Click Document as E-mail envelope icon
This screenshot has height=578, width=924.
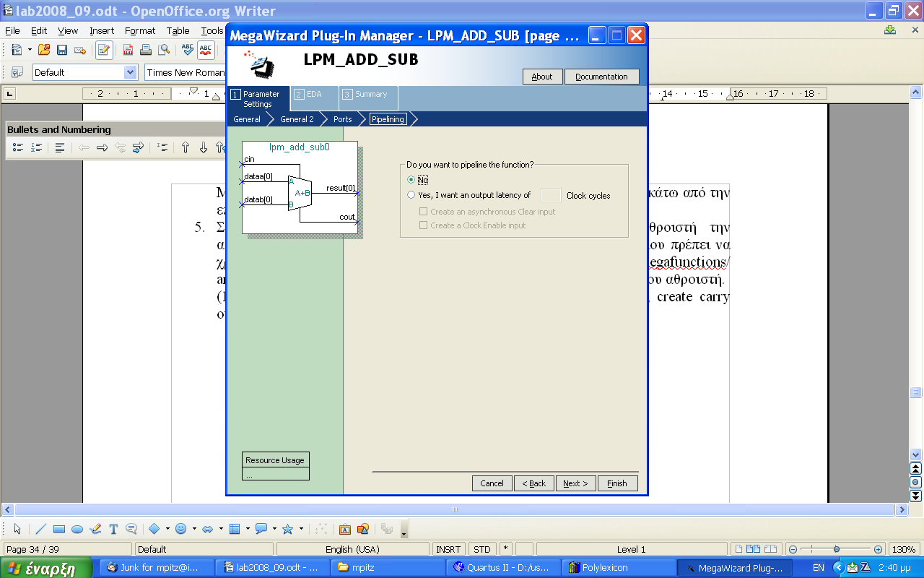80,50
